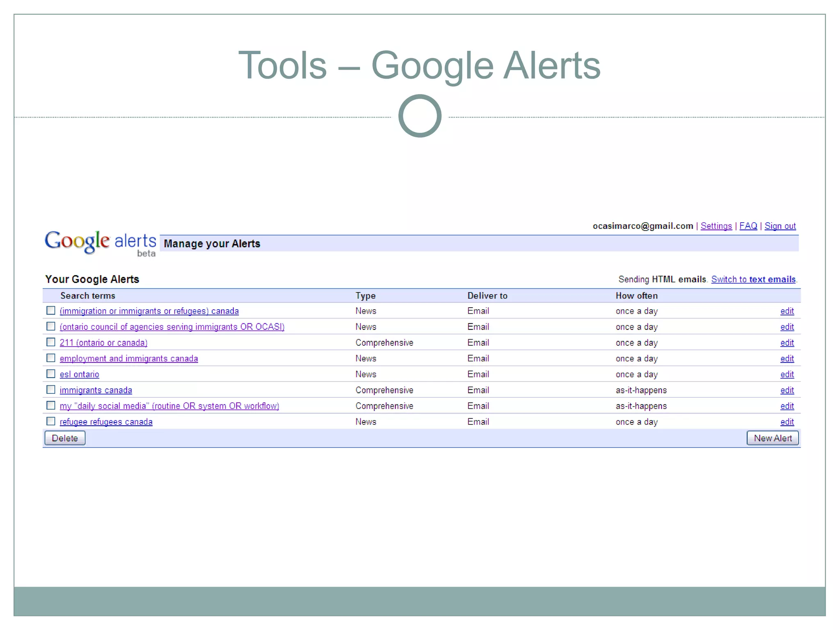Click the ocasimarco@gmail.com account text
The width and height of the screenshot is (840, 630).
point(643,226)
